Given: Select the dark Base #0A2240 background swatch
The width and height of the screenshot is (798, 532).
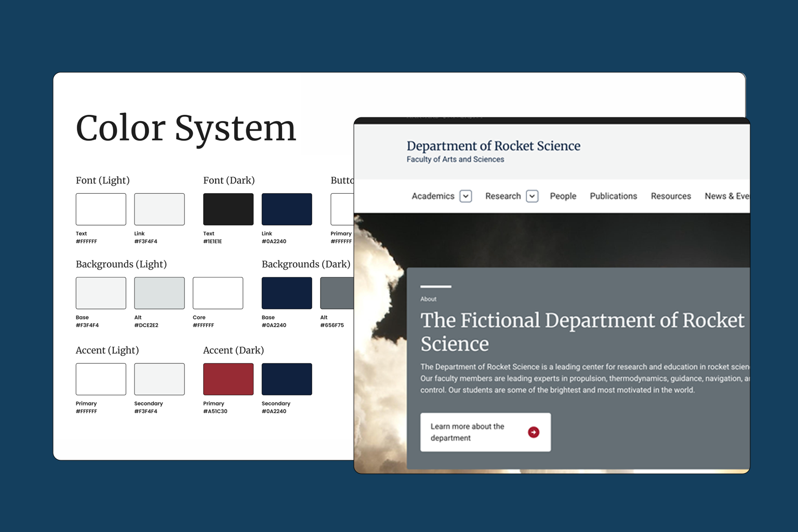Looking at the screenshot, I should coord(287,292).
